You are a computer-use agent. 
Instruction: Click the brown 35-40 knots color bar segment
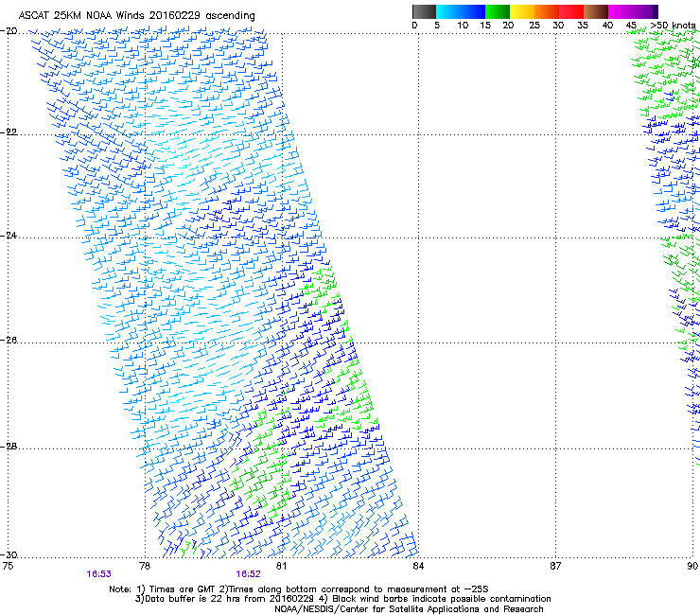pos(596,11)
